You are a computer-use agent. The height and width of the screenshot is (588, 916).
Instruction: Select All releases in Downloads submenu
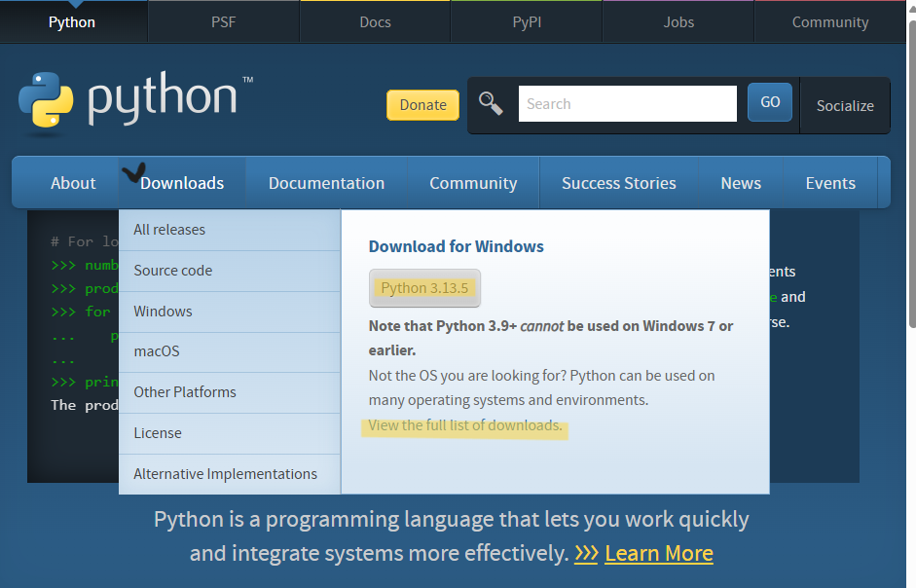tap(230, 230)
